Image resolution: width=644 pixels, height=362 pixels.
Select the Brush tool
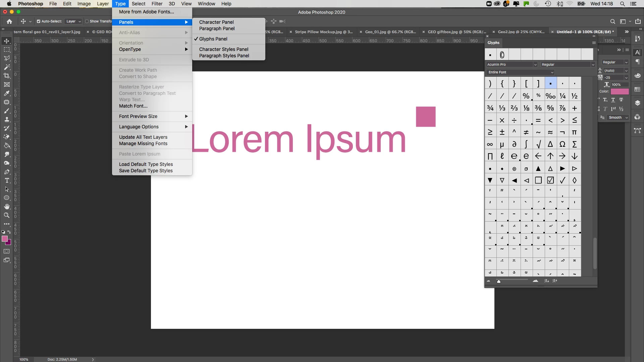coord(6,111)
